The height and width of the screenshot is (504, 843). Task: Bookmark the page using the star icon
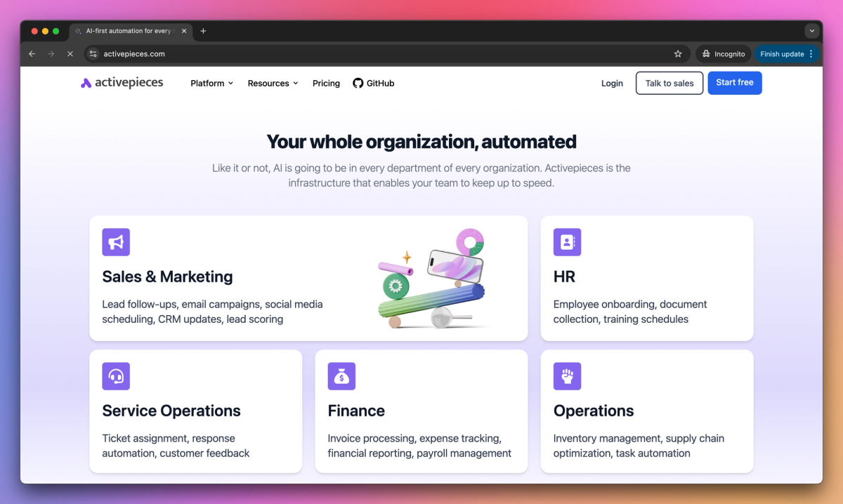tap(677, 53)
